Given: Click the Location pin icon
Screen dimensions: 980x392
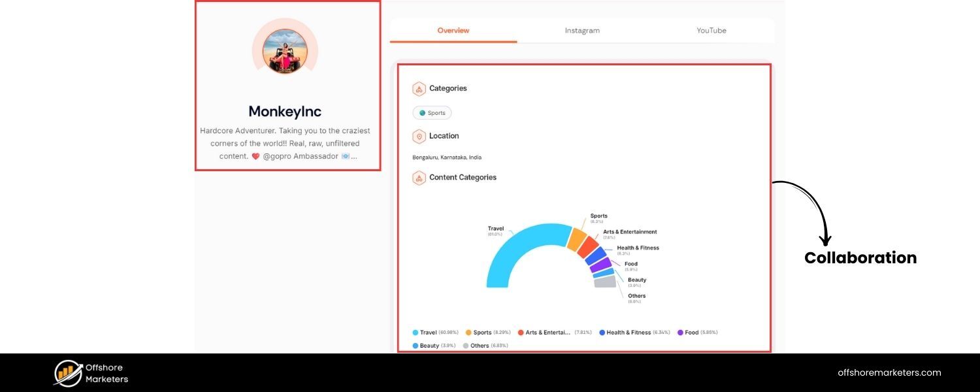Looking at the screenshot, I should pos(419,137).
